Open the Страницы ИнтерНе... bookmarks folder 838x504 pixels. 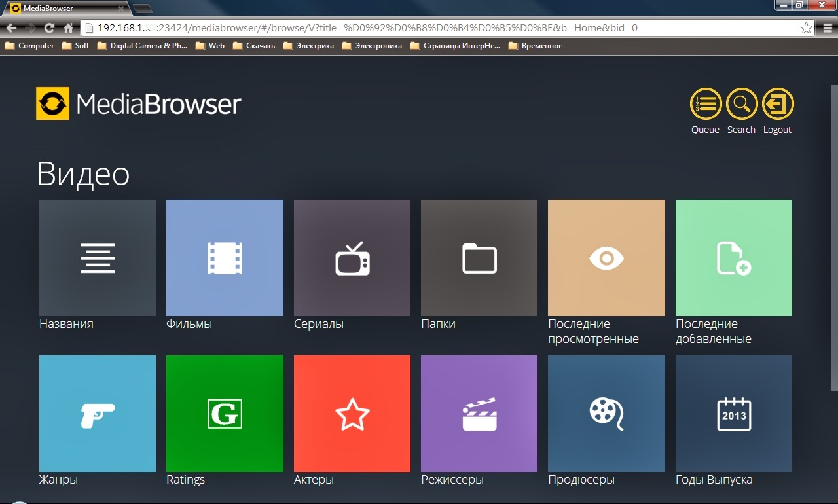pos(455,46)
